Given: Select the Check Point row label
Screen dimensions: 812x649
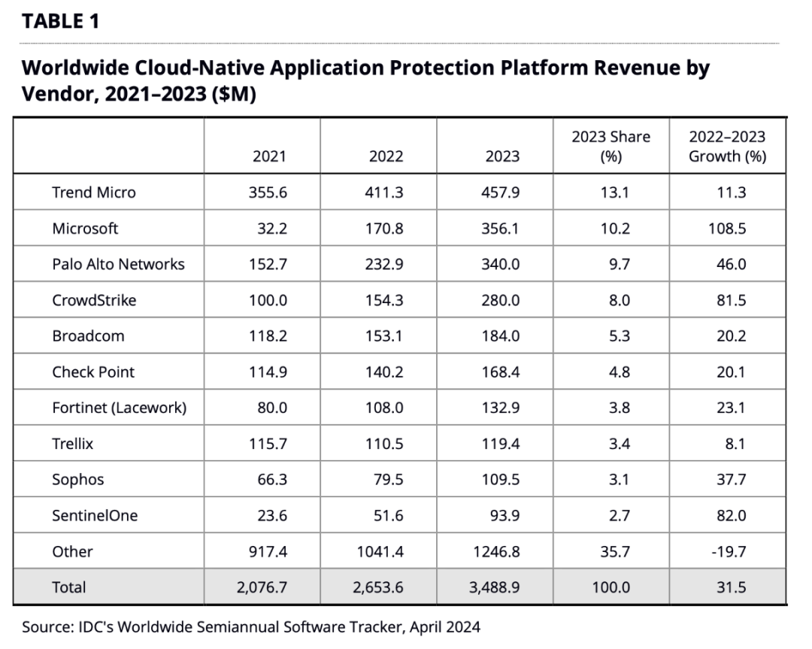Looking at the screenshot, I should [93, 372].
